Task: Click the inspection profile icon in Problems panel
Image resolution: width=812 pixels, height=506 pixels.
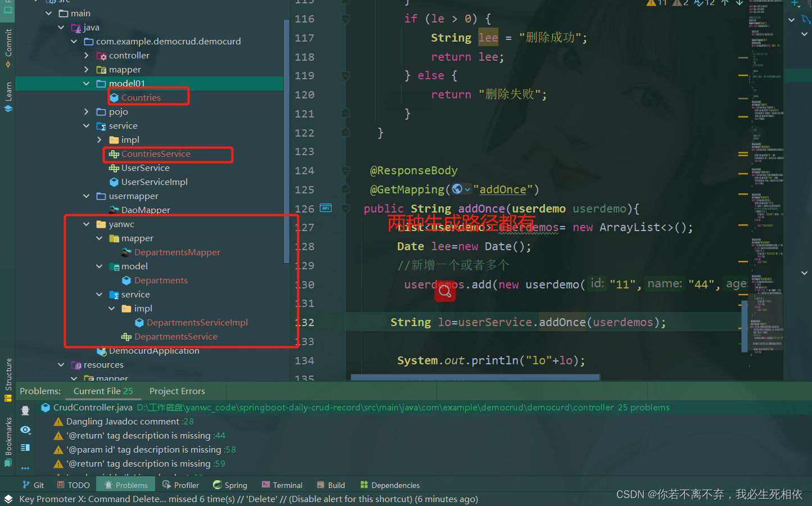Action: click(x=25, y=411)
